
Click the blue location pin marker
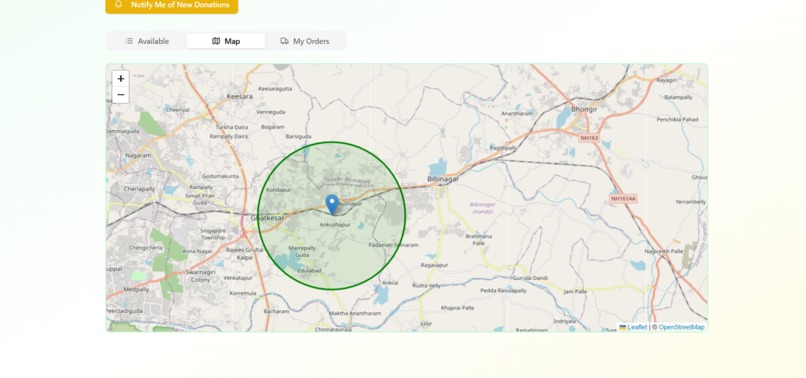tap(333, 204)
